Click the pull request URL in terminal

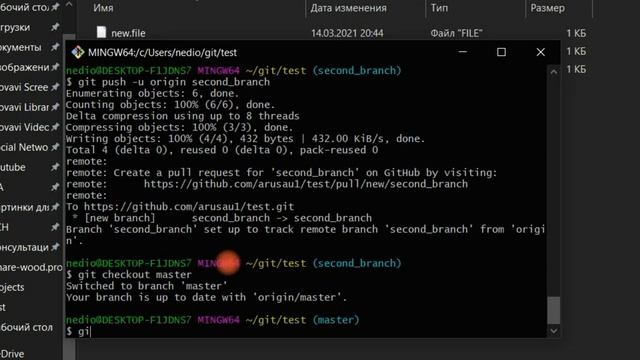[306, 184]
